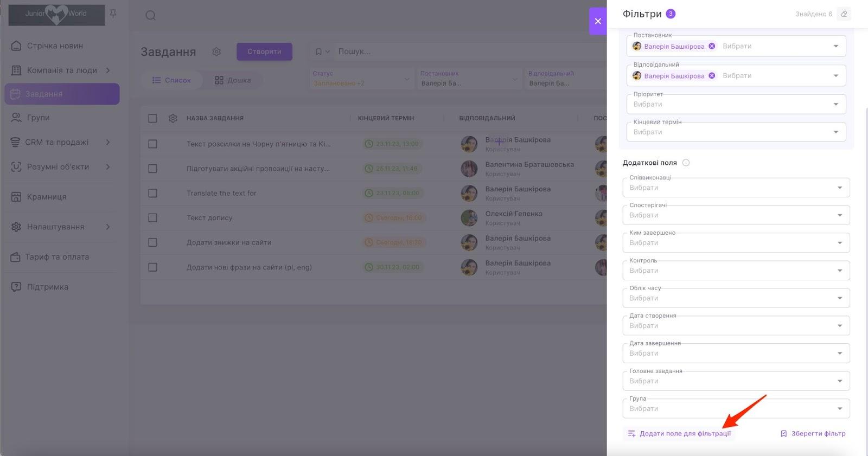
Task: Open Постановник quick filter above the table
Action: [469, 79]
